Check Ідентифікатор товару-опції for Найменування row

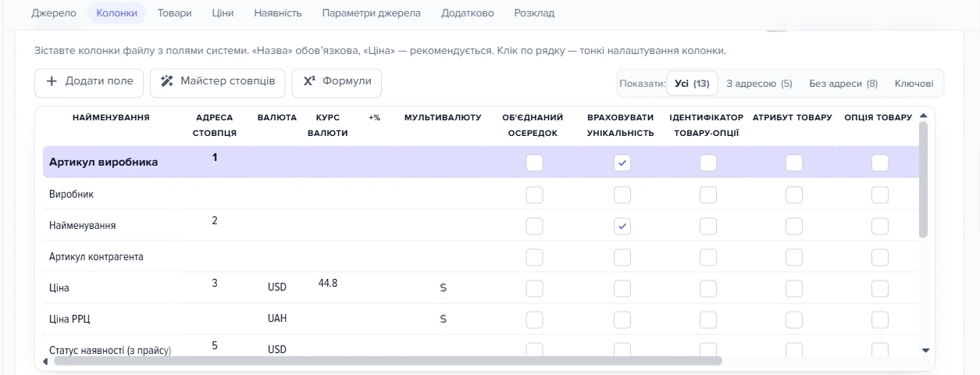(708, 226)
